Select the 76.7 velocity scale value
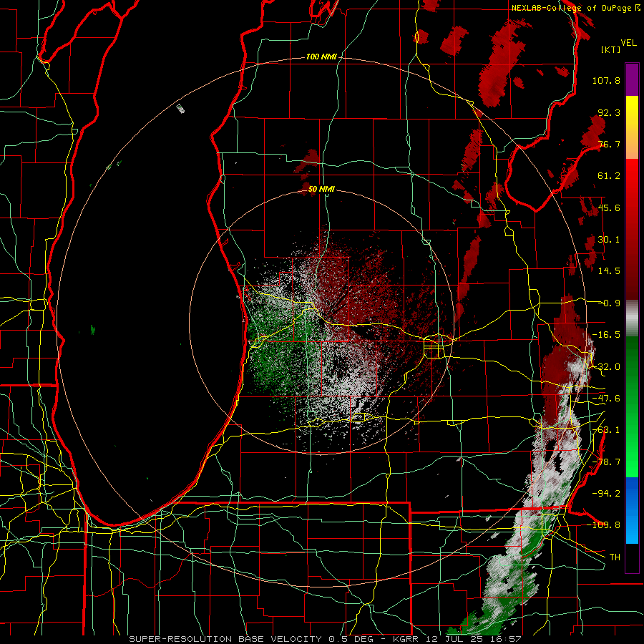The width and height of the screenshot is (644, 644). pos(609,144)
